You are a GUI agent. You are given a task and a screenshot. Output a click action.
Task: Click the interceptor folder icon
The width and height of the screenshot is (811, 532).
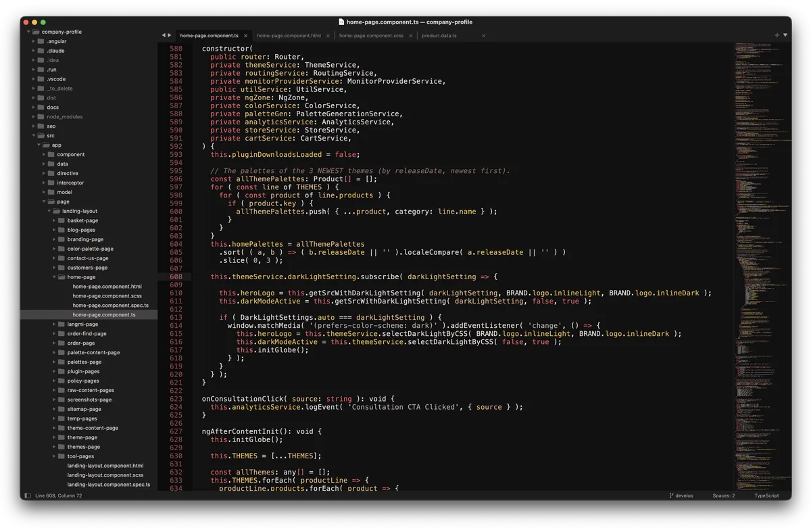(x=51, y=183)
